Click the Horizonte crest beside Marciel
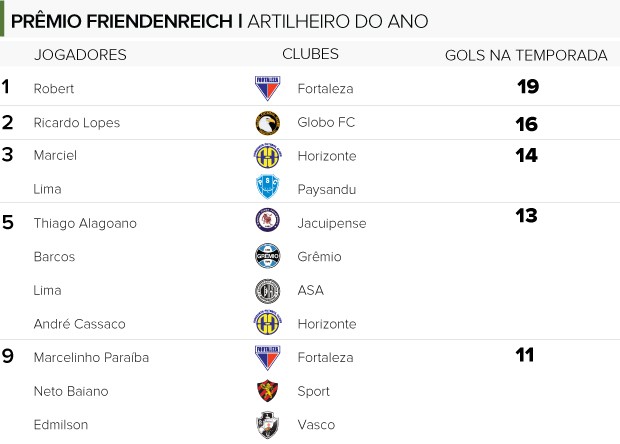The width and height of the screenshot is (620, 444). pos(267,156)
